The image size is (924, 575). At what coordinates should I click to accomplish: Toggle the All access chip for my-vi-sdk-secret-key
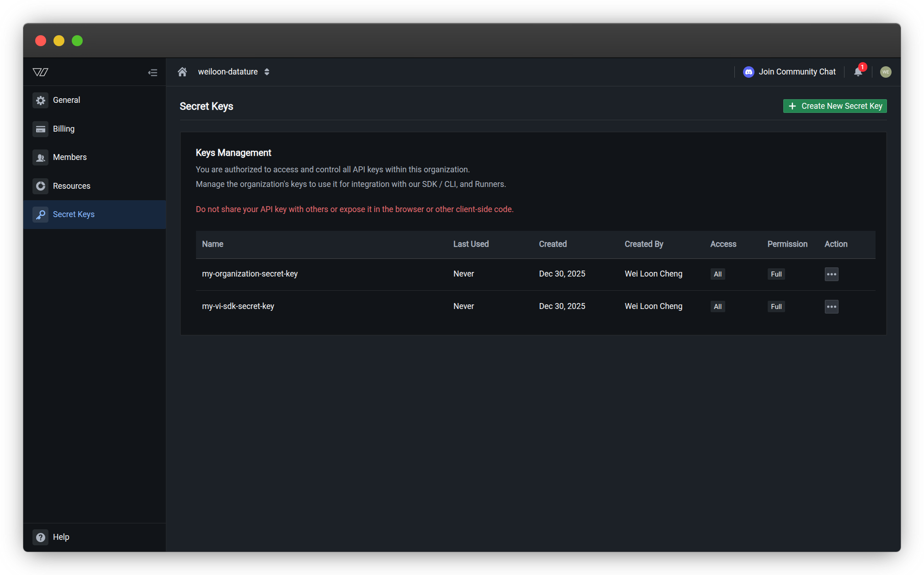click(x=717, y=306)
